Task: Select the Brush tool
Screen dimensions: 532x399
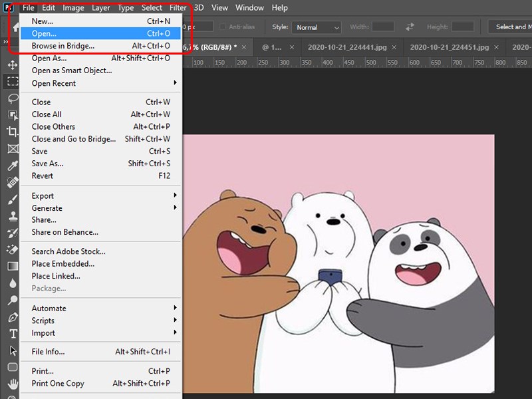Action: (x=12, y=199)
